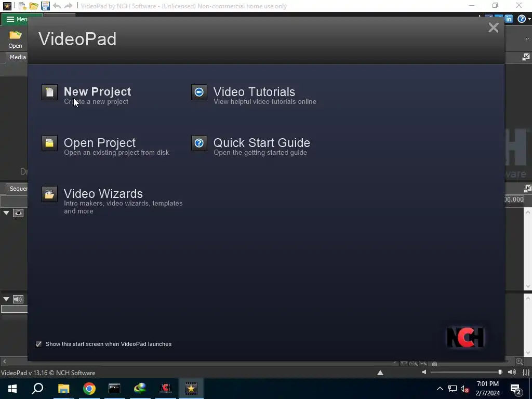This screenshot has height=399, width=532.
Task: Adjust the timeline zoom slider handle
Action: point(434,364)
